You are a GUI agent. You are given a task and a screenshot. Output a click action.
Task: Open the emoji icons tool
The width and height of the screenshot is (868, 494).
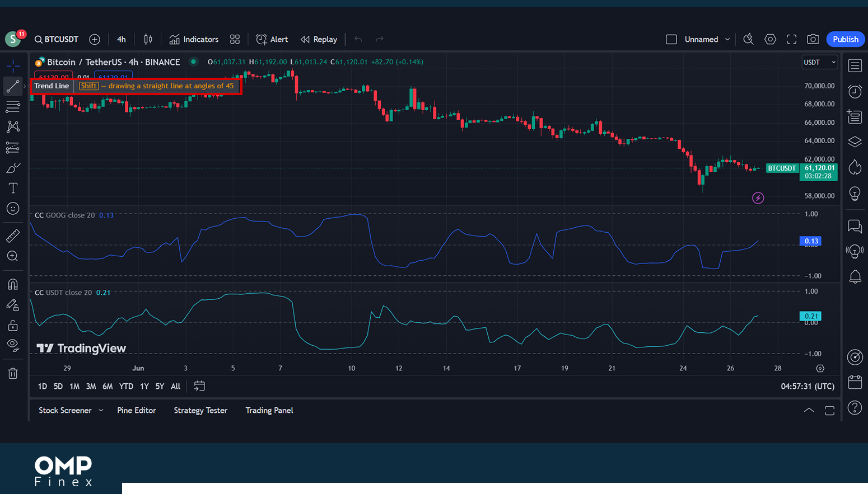13,209
